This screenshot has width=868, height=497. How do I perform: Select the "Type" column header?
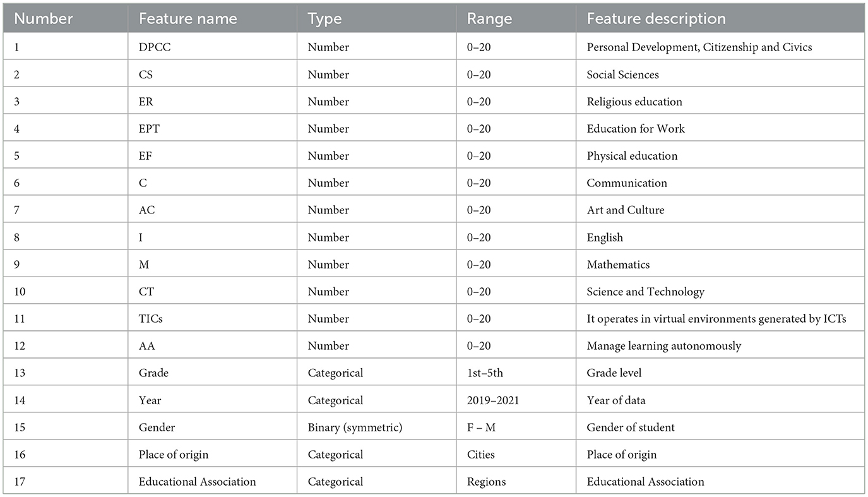tap(324, 19)
